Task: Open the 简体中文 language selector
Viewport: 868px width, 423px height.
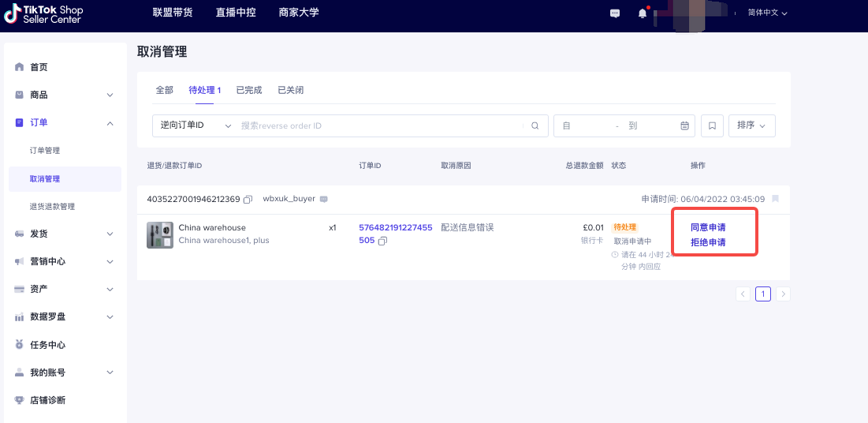Action: coord(767,13)
